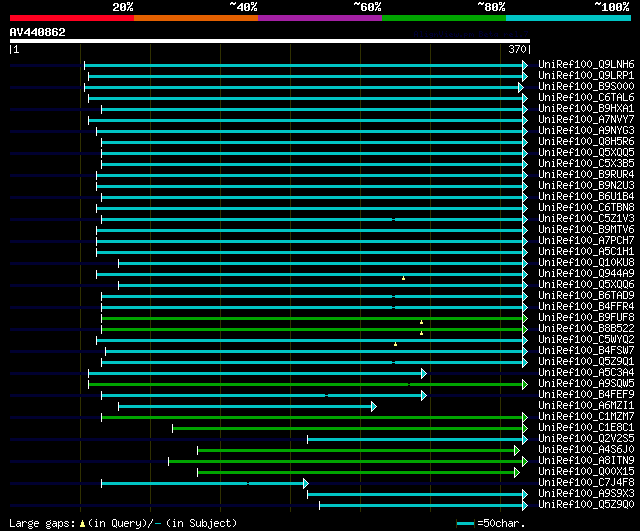Click the purple ~60% identity legend segment
This screenshot has width=640, height=531.
click(320, 18)
